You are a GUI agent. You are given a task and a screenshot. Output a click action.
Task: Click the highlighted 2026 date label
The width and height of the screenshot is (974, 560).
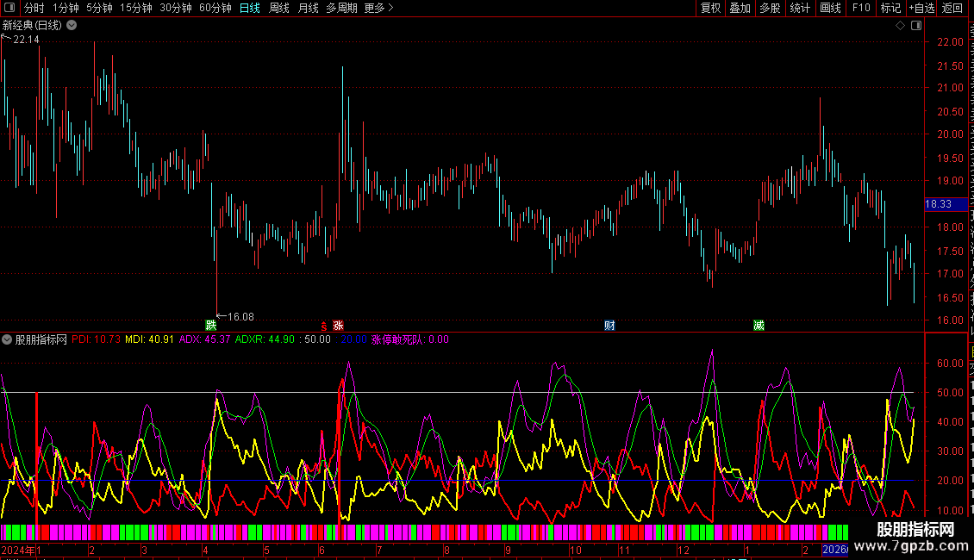(x=835, y=550)
